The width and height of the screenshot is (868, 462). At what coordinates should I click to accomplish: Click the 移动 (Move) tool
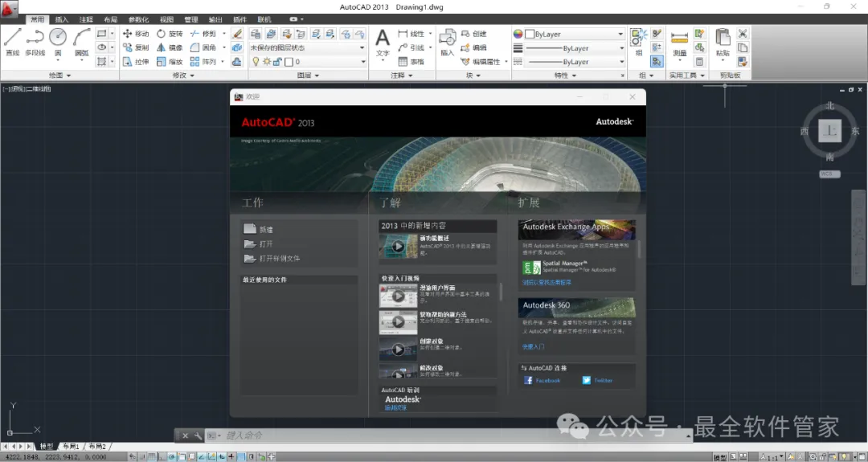point(136,34)
